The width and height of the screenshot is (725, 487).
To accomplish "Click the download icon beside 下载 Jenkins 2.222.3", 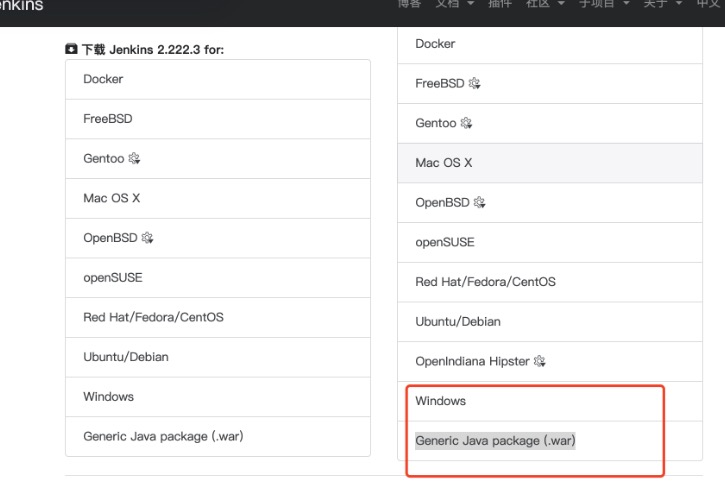I will [71, 49].
